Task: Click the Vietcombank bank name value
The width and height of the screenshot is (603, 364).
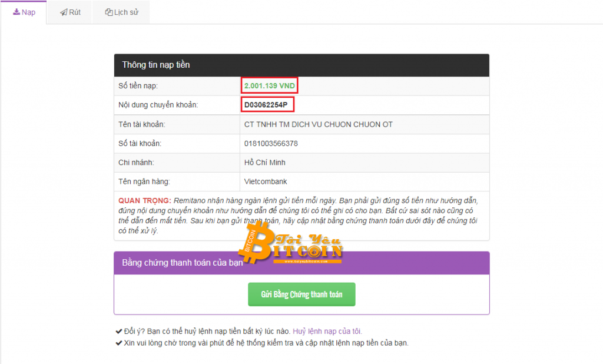Action: [x=266, y=181]
